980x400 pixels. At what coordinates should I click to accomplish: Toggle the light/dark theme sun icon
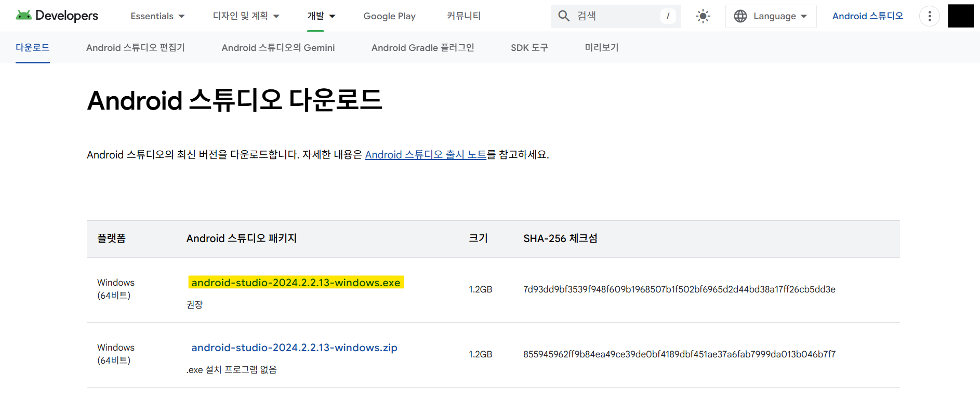703,16
